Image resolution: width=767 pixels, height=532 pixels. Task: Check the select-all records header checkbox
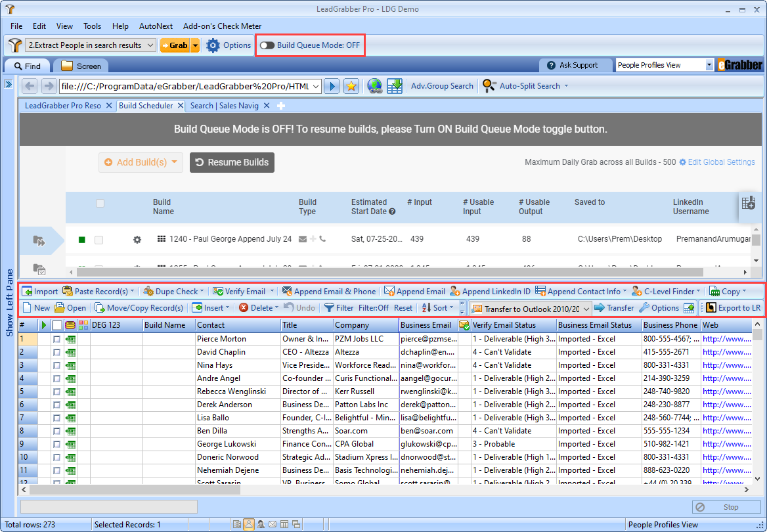tap(57, 325)
